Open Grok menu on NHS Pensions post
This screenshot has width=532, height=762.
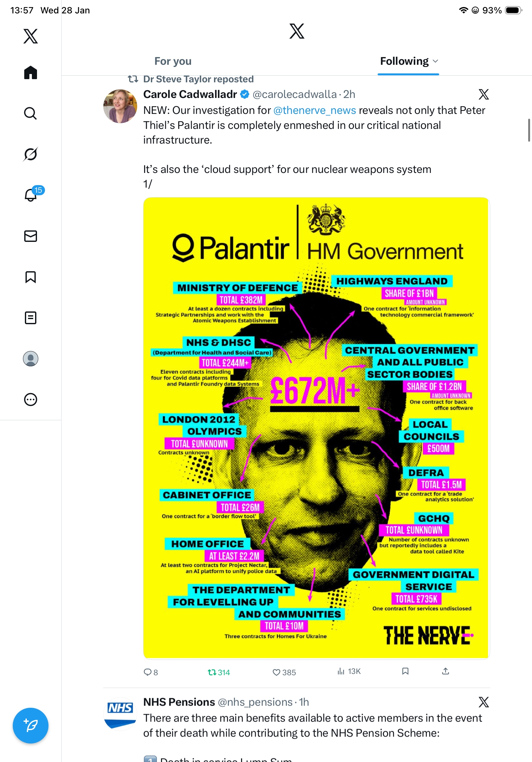pyautogui.click(x=484, y=702)
